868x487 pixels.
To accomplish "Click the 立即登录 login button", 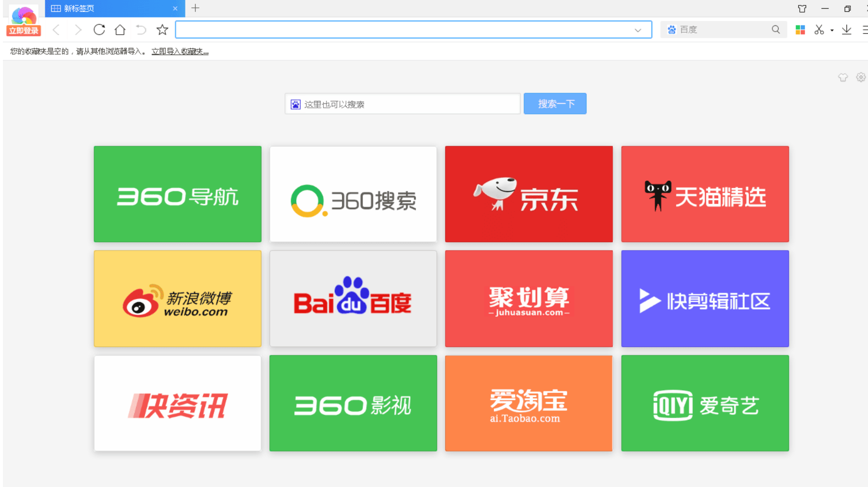I will coord(23,31).
